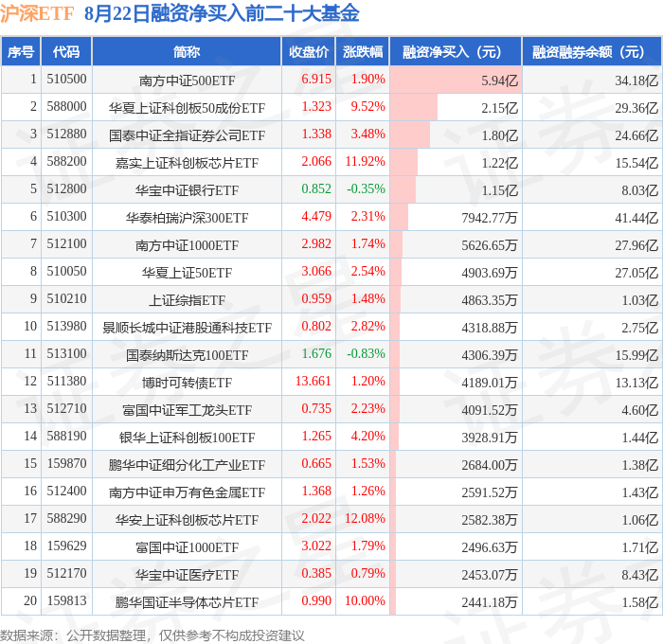663x644 pixels.
Task: Click the 数据来源 footer note
Action: (152, 635)
